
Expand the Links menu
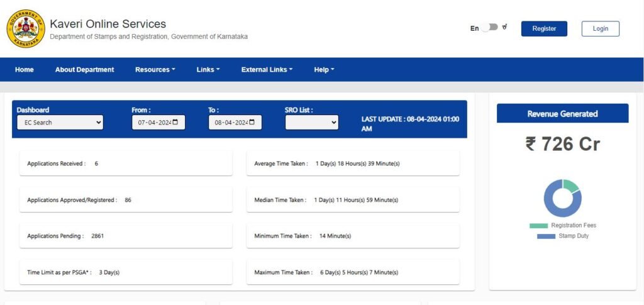(208, 70)
